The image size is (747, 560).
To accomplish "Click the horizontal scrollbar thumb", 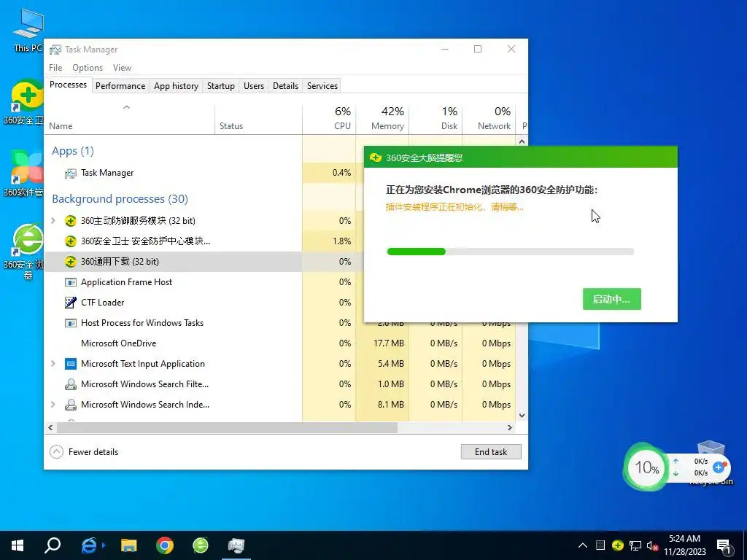I will tap(228, 427).
